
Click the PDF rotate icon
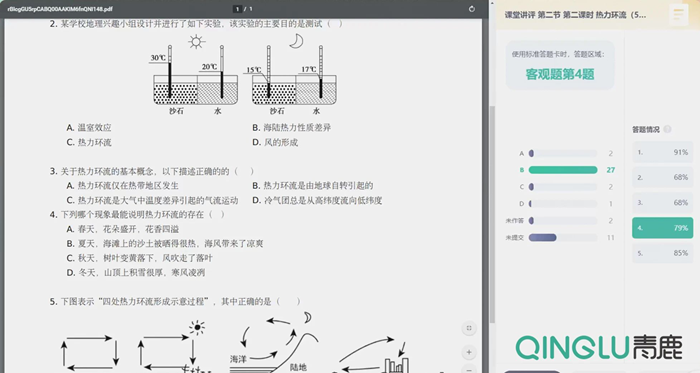472,9
